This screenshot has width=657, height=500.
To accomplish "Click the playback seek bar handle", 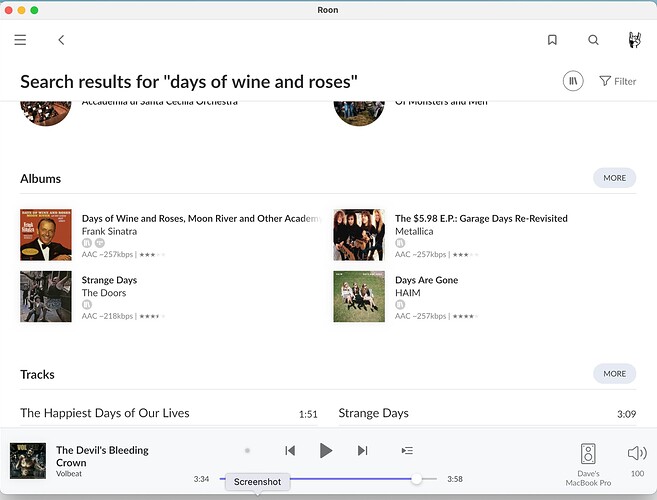I will click(416, 479).
